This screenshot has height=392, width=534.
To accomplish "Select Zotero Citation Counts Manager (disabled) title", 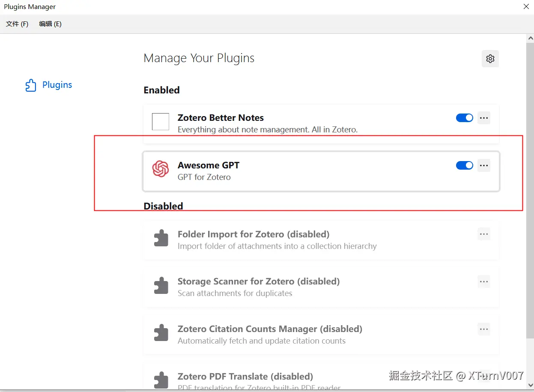I will (x=270, y=329).
